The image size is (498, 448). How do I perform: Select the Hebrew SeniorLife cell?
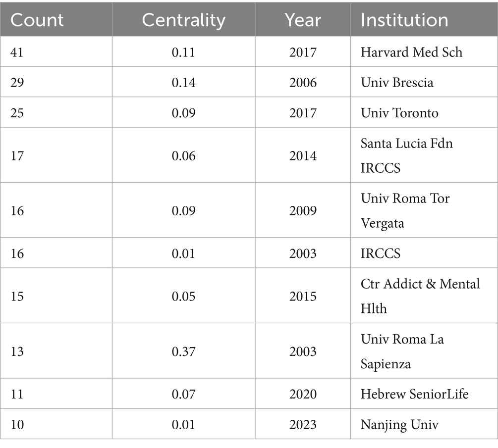[415, 394]
